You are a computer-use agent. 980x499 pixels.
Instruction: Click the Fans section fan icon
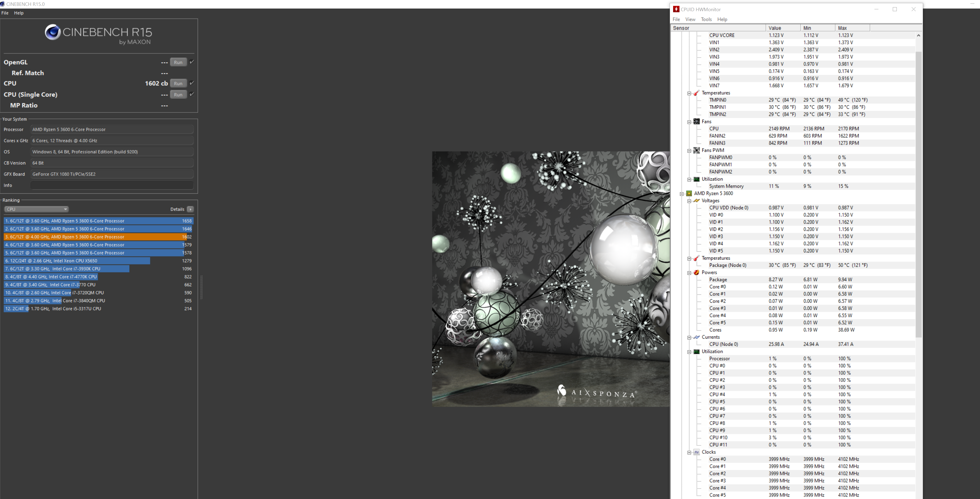(696, 121)
